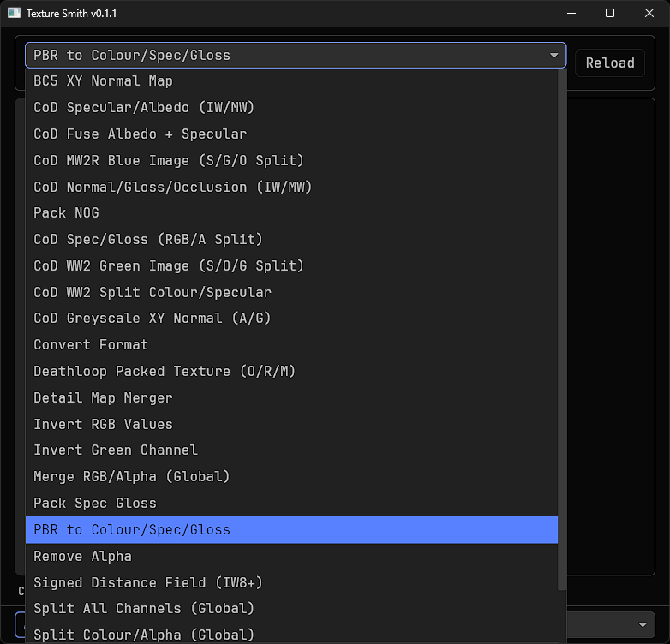Choose CoD Spec/Gloss (RGB/A Split)

(291, 240)
